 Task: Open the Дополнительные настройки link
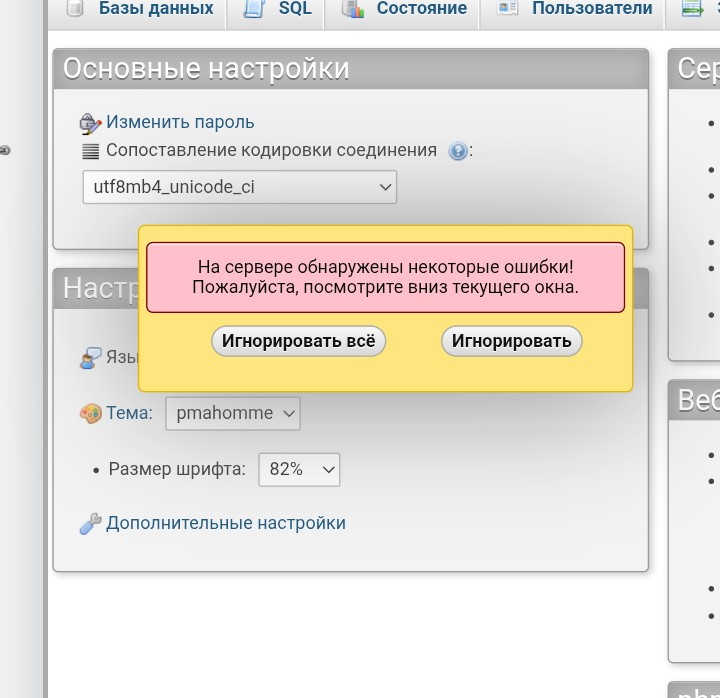tap(226, 523)
